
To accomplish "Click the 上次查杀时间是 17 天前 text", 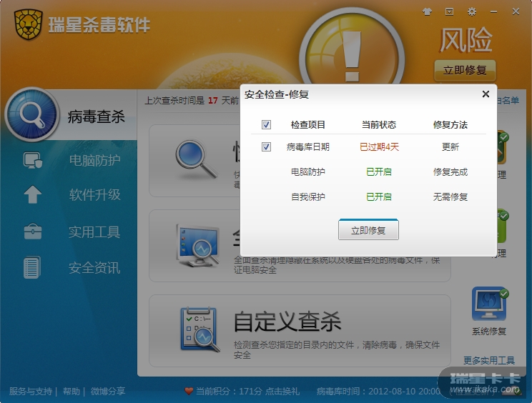I will 192,100.
